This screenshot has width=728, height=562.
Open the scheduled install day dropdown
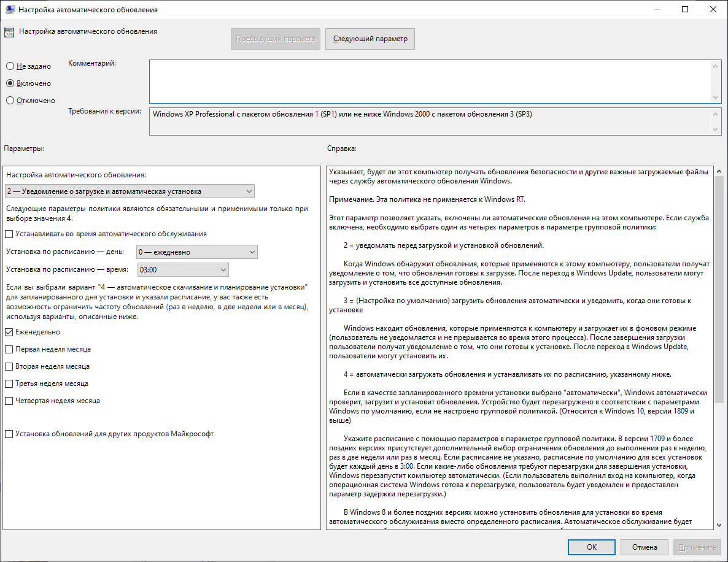tap(197, 252)
